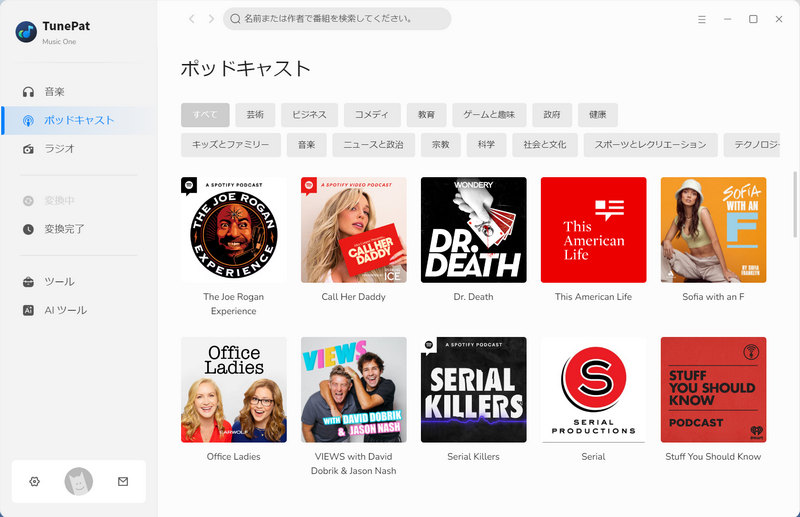Open the Office Ladies cover art
This screenshot has width=800, height=517.
click(234, 389)
